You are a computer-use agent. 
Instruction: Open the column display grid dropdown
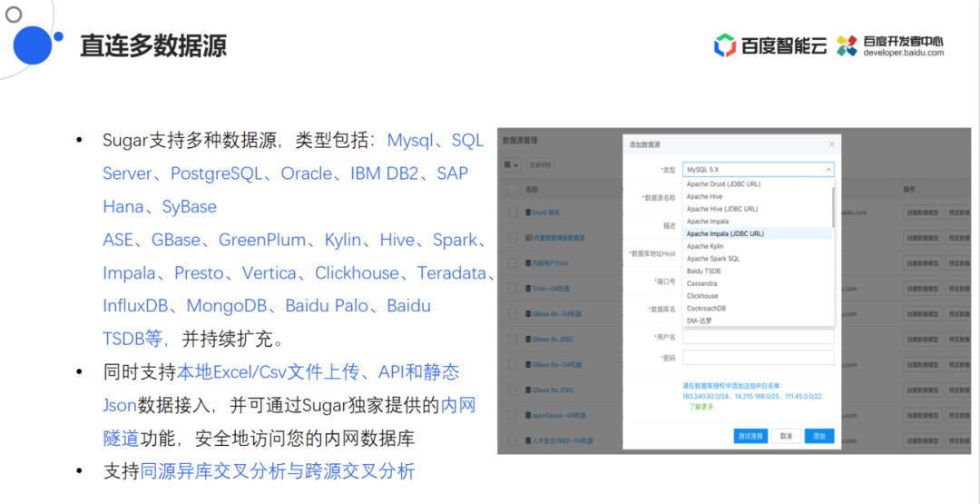512,165
